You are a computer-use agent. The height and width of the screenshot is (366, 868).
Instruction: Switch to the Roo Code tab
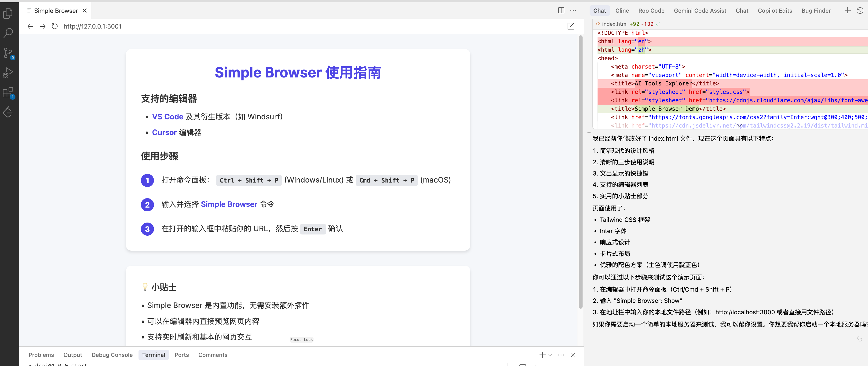[x=651, y=11]
